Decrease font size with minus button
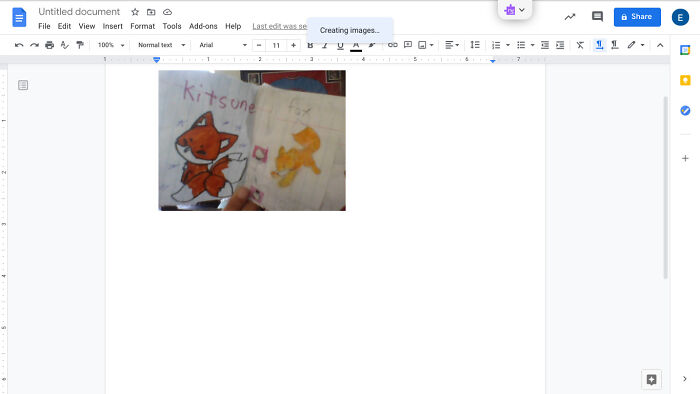700x394 pixels. (x=259, y=45)
